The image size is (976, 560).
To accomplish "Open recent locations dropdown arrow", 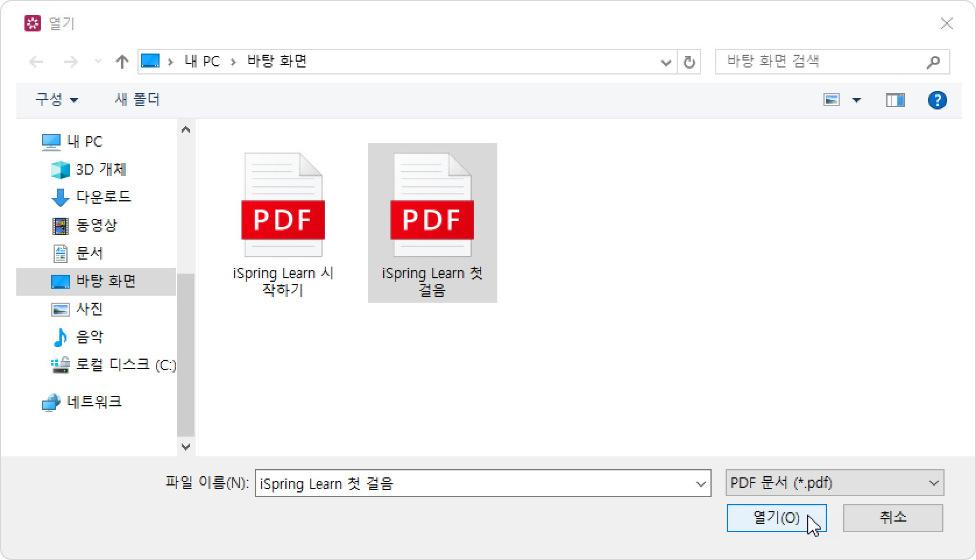I will click(98, 62).
